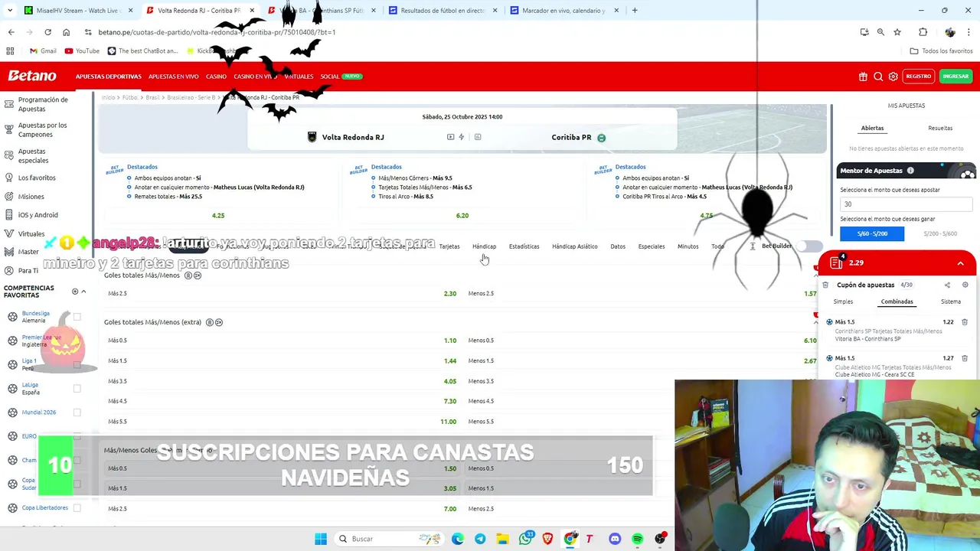This screenshot has height=551, width=980.
Task: Open the Spotify taskbar icon
Action: pos(637,539)
